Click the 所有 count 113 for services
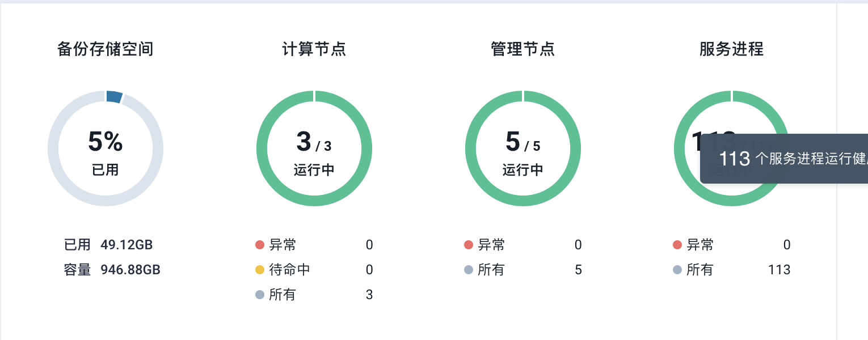This screenshot has height=340, width=868. click(x=779, y=270)
